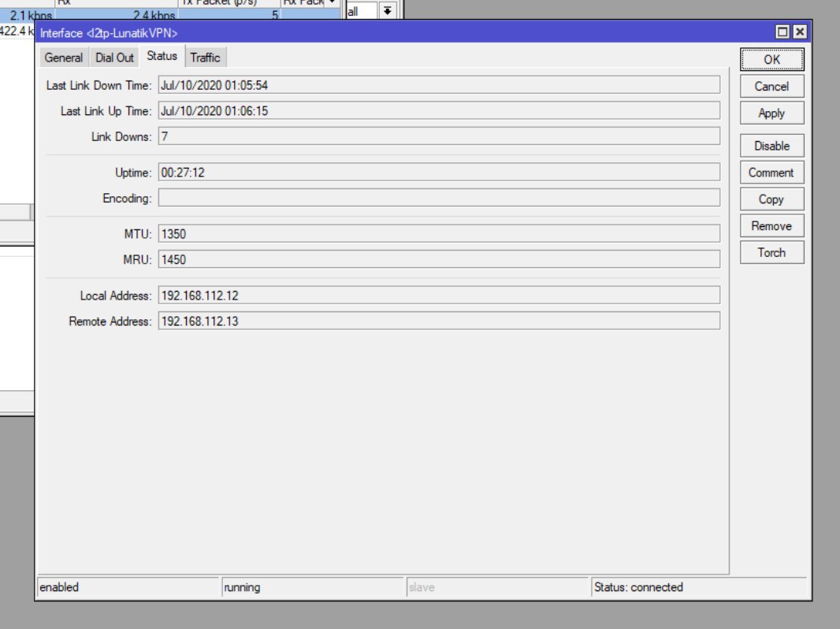Click the 'Encoding:' label

(x=128, y=198)
